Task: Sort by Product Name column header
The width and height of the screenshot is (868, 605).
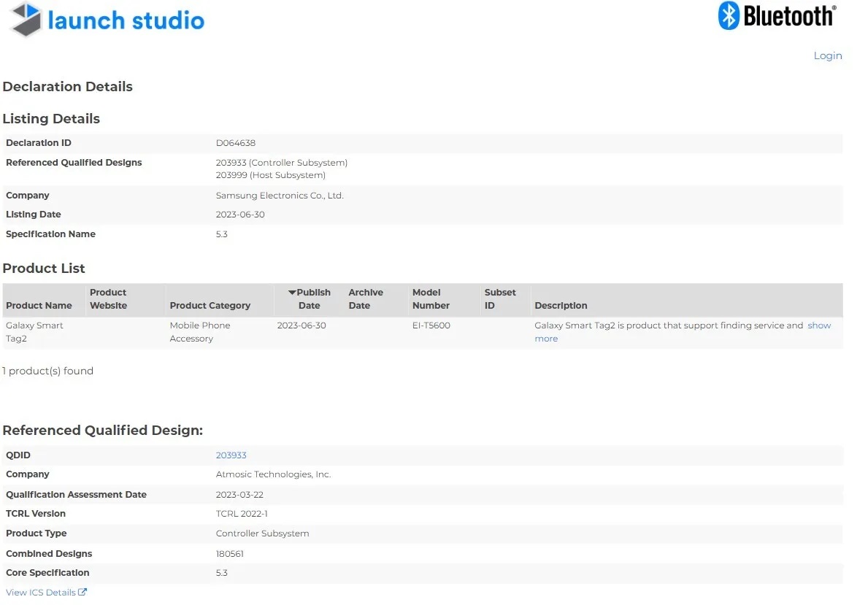Action: coord(39,306)
